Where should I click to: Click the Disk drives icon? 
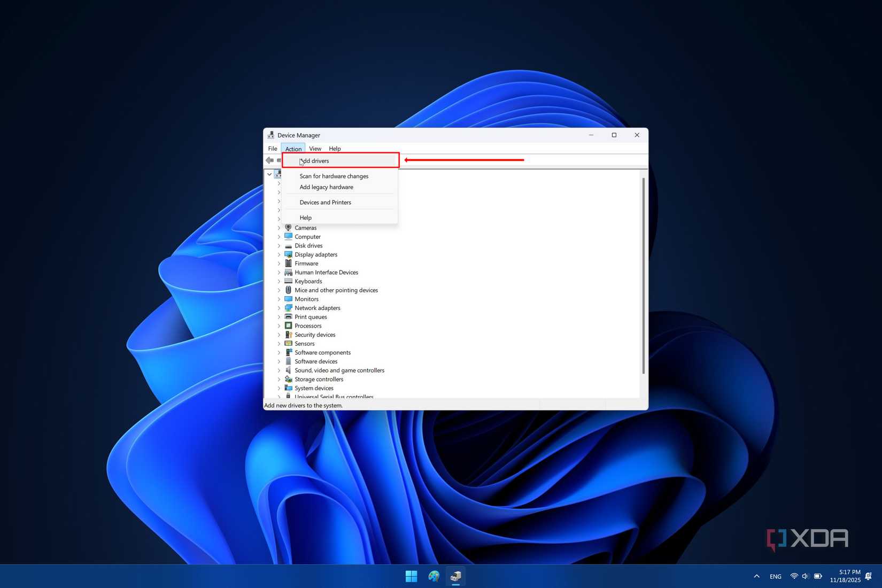288,245
